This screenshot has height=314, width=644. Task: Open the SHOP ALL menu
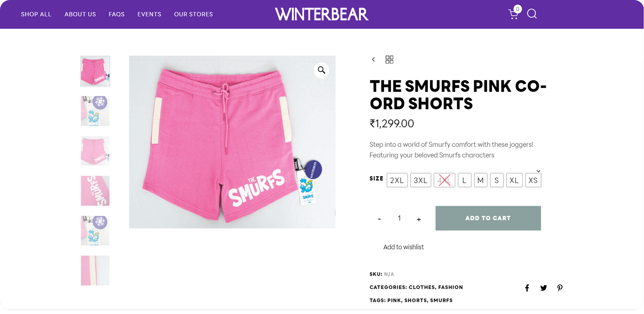(x=36, y=14)
